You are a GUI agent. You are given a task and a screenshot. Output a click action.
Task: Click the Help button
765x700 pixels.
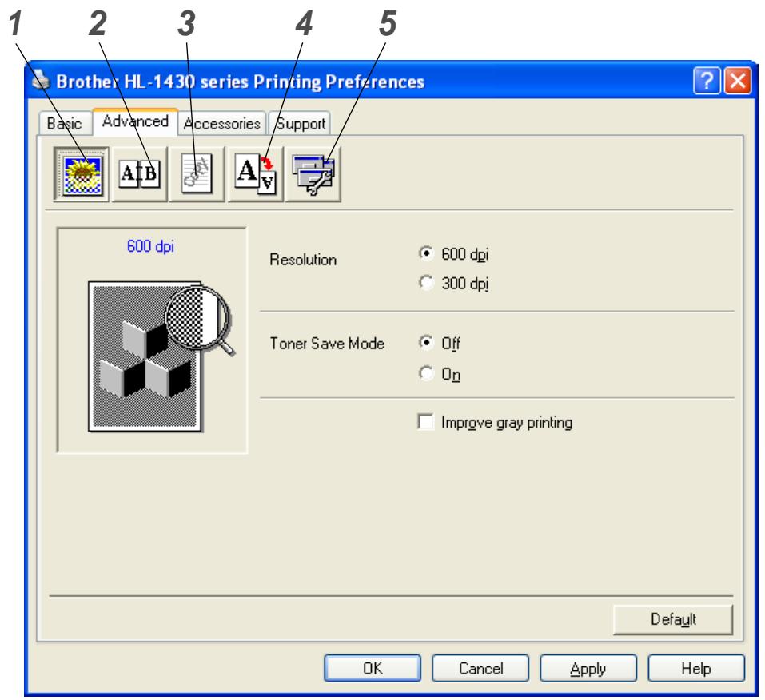696,668
